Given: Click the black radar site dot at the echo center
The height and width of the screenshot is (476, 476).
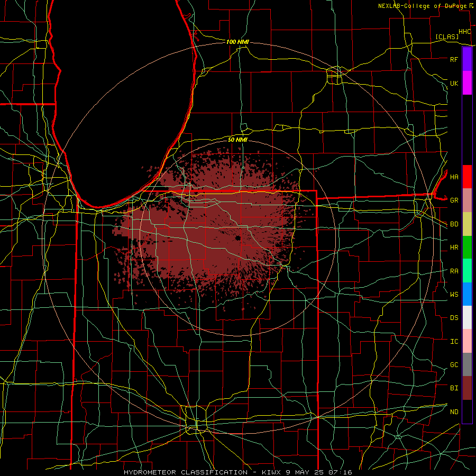Looking at the screenshot, I should point(237,238).
